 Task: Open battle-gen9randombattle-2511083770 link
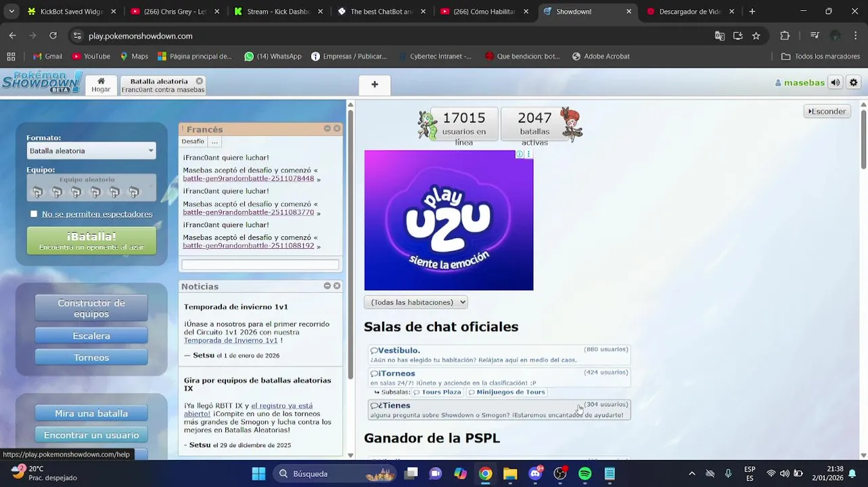pyautogui.click(x=248, y=212)
